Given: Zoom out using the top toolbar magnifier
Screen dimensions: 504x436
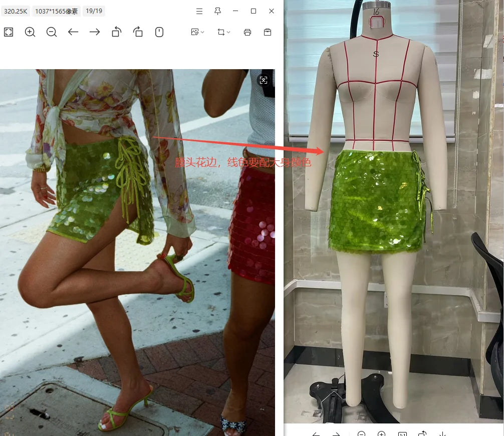Looking at the screenshot, I should pos(52,32).
